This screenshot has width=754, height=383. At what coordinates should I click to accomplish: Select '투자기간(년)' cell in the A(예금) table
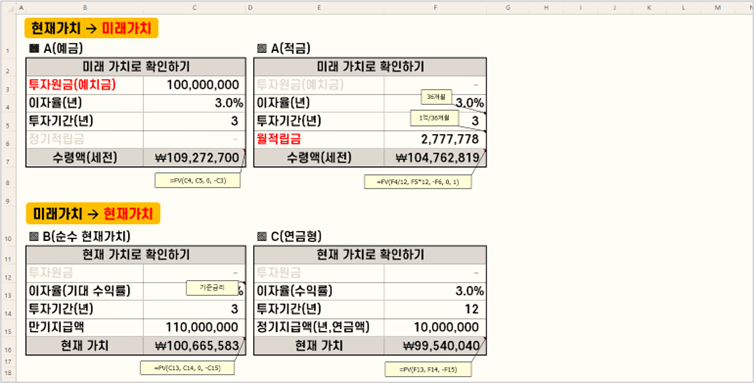click(x=85, y=121)
